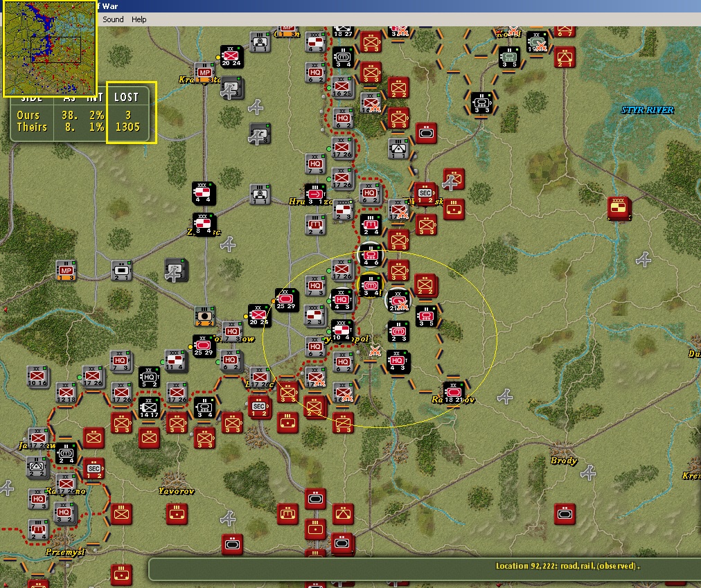The width and height of the screenshot is (701, 588).
Task: Select the black division partly marked 18 27
Action: pyautogui.click(x=343, y=32)
